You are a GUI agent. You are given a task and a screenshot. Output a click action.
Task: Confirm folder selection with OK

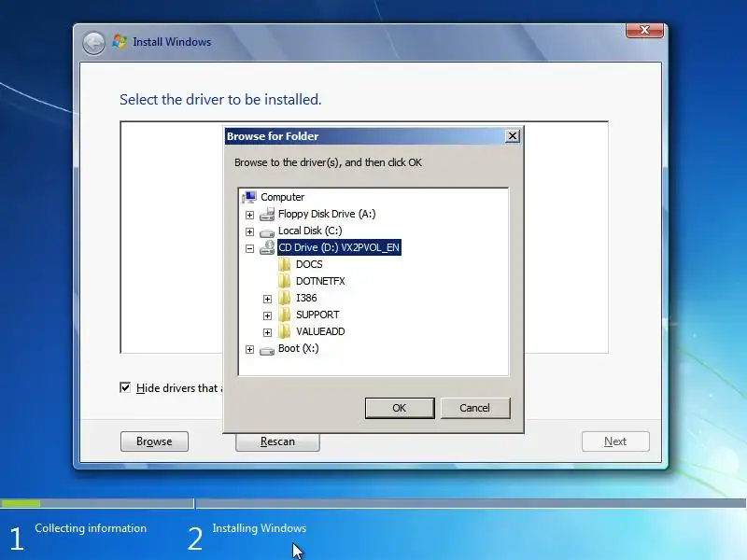pos(400,408)
